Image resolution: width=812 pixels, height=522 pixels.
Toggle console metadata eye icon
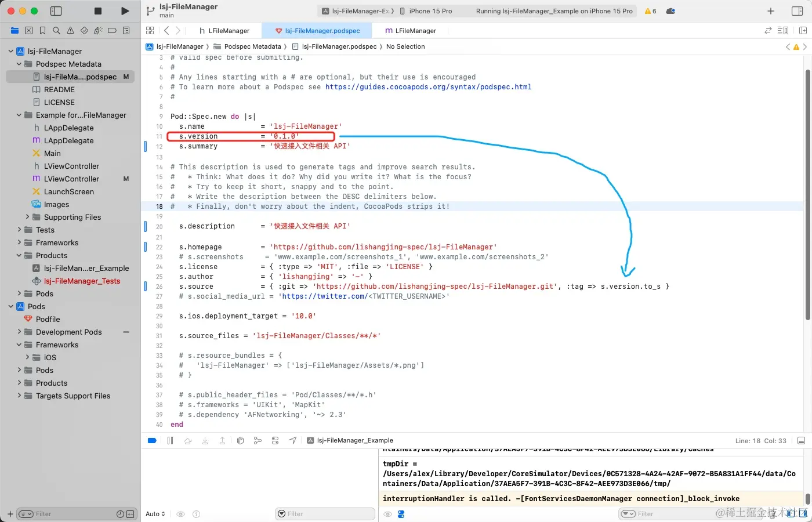click(x=388, y=514)
